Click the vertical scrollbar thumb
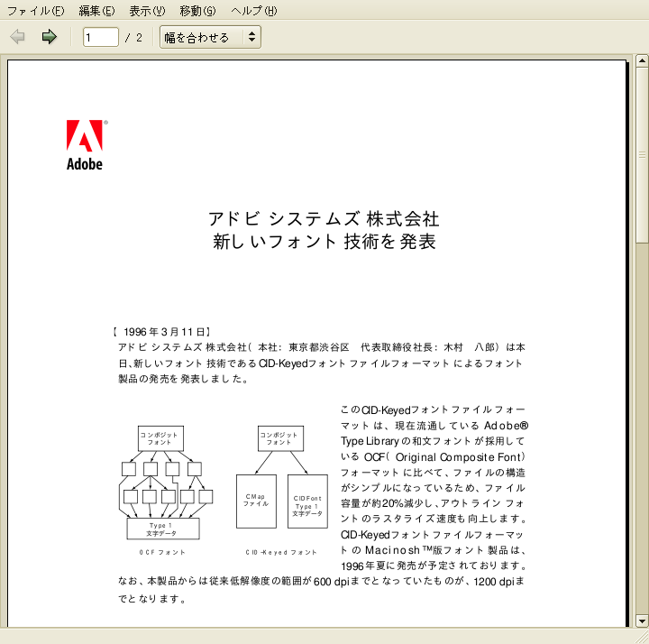Viewport: 649px width, 644px height. pos(641,153)
